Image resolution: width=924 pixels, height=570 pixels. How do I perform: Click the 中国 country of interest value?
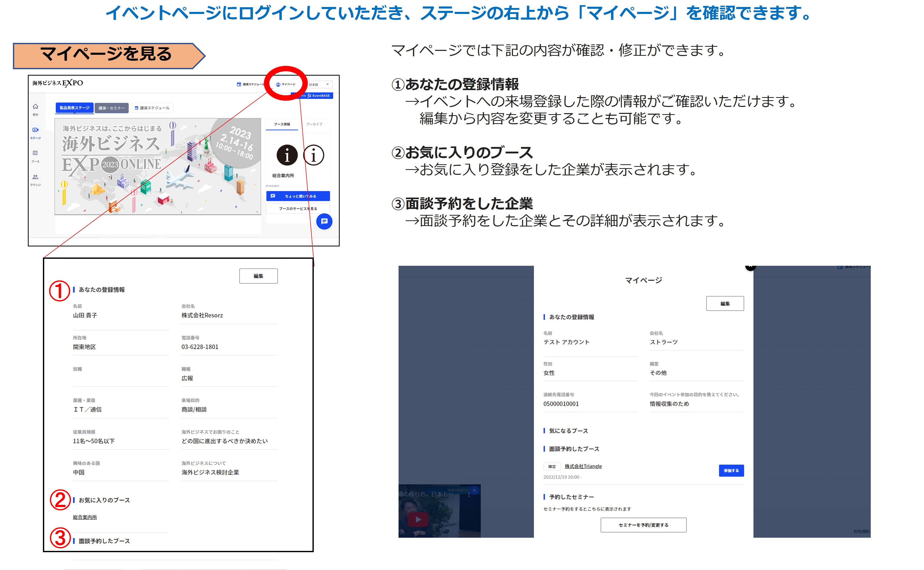pyautogui.click(x=79, y=472)
